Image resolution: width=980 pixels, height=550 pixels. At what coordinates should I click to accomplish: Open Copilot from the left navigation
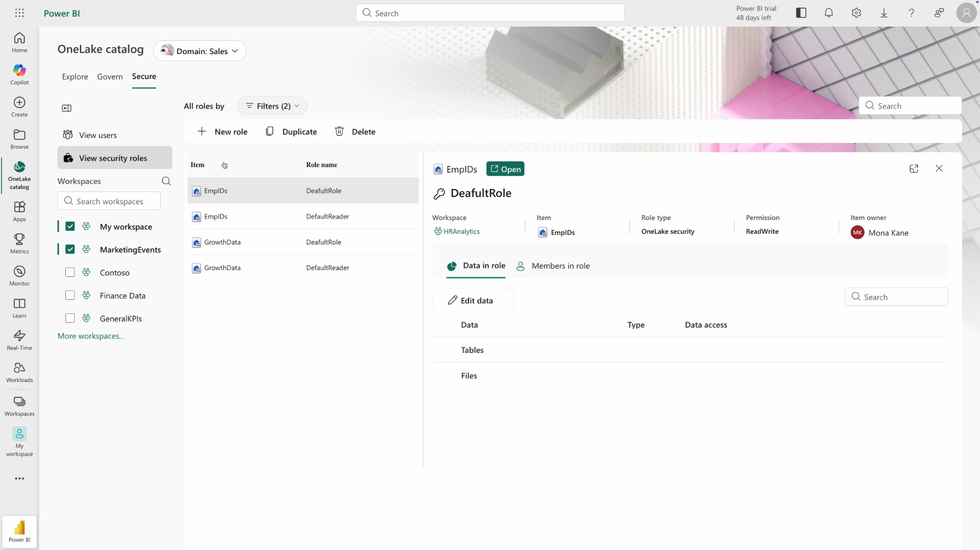click(x=19, y=75)
